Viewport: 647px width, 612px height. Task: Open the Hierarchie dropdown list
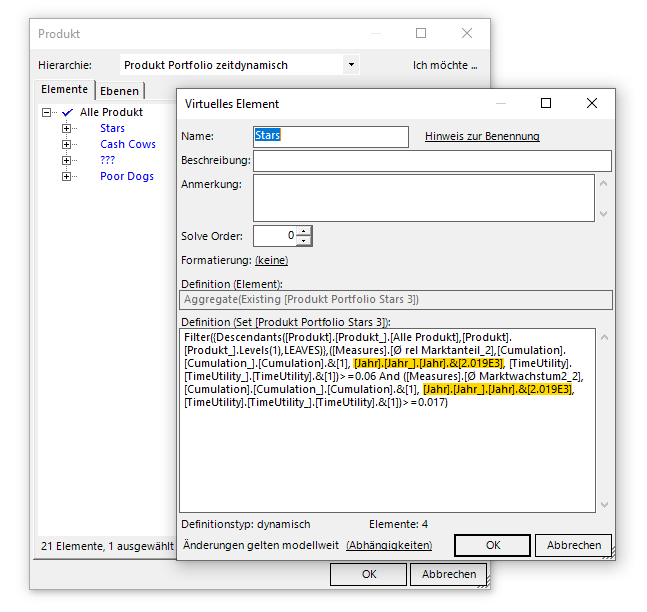tap(350, 65)
